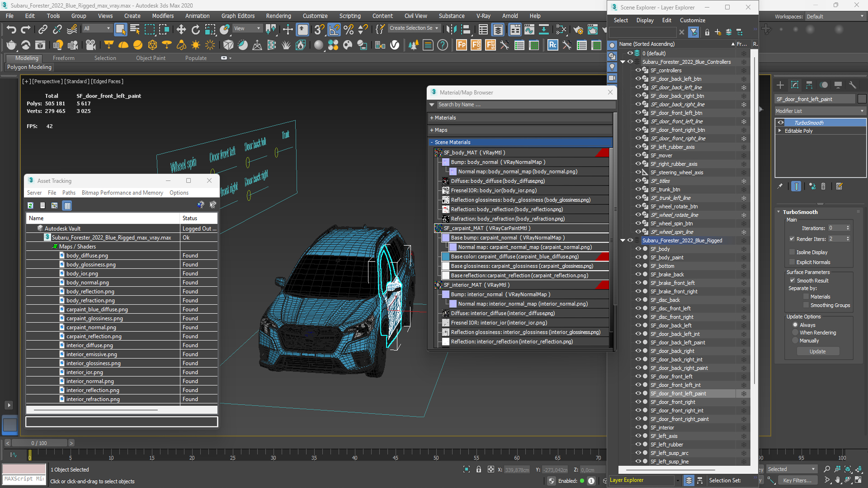Image resolution: width=868 pixels, height=488 pixels.
Task: Click the Update button in TurboSmooth
Action: pos(817,352)
